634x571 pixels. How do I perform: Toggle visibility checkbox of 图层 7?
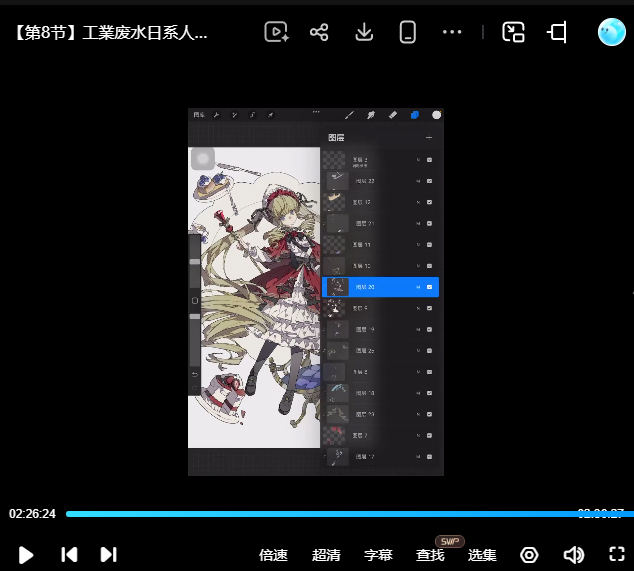click(x=429, y=436)
